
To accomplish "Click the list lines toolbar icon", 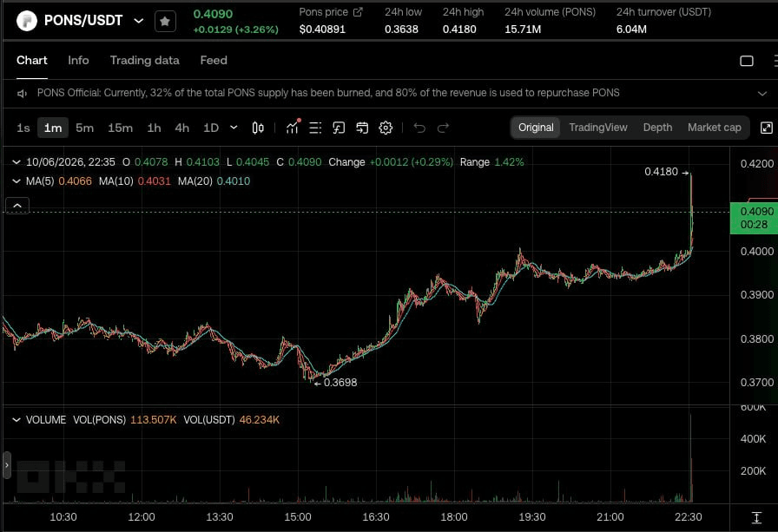I will 315,128.
